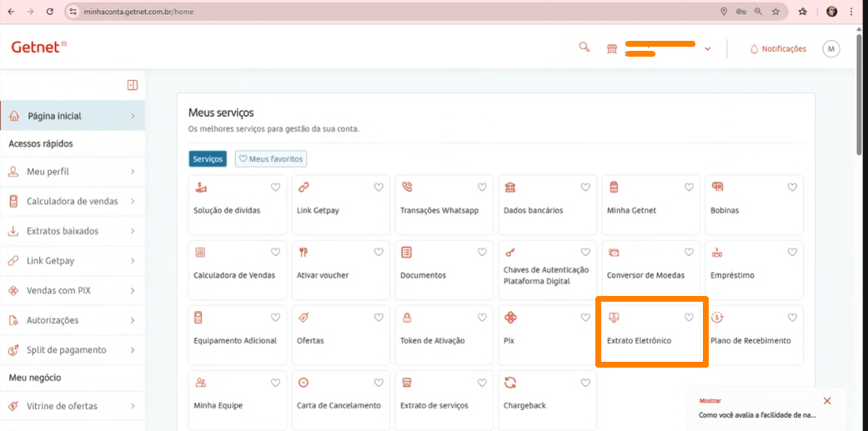Select the Serviços tab
This screenshot has width=868, height=431.
tap(208, 158)
